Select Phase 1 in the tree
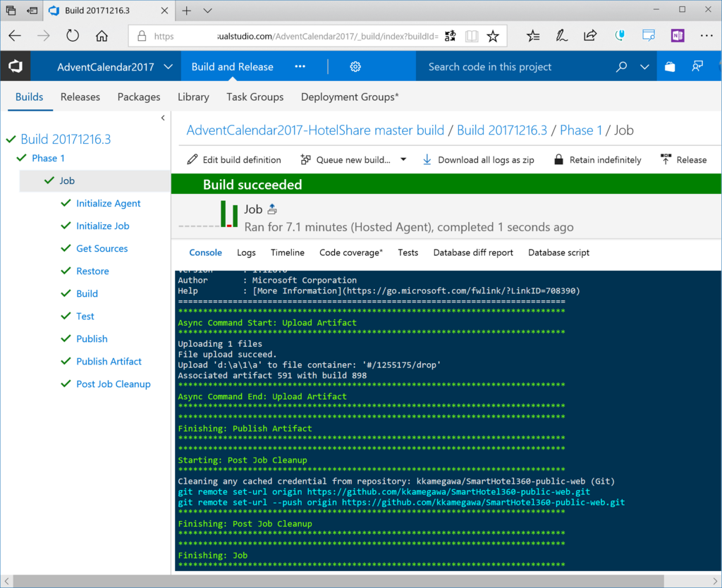The image size is (722, 588). (49, 158)
